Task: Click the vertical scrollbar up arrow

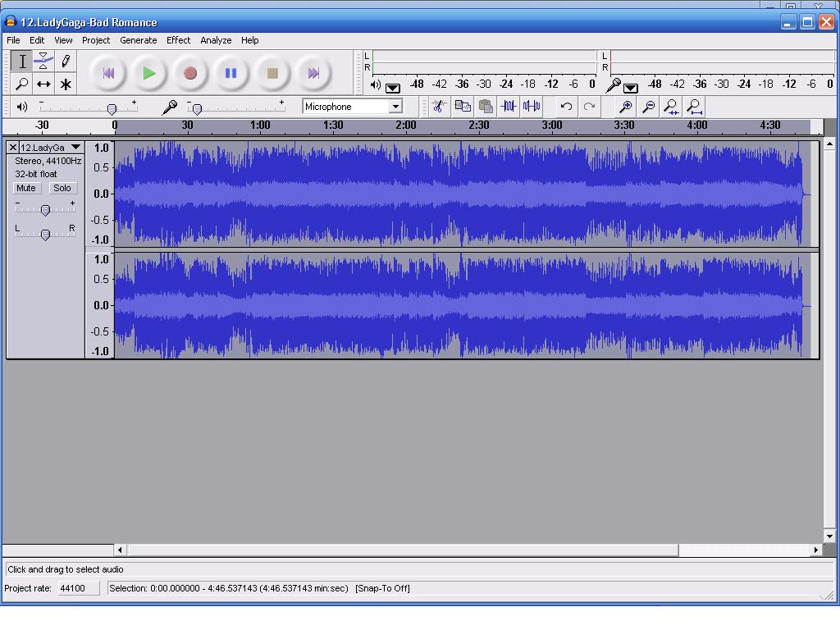Action: pyautogui.click(x=829, y=144)
